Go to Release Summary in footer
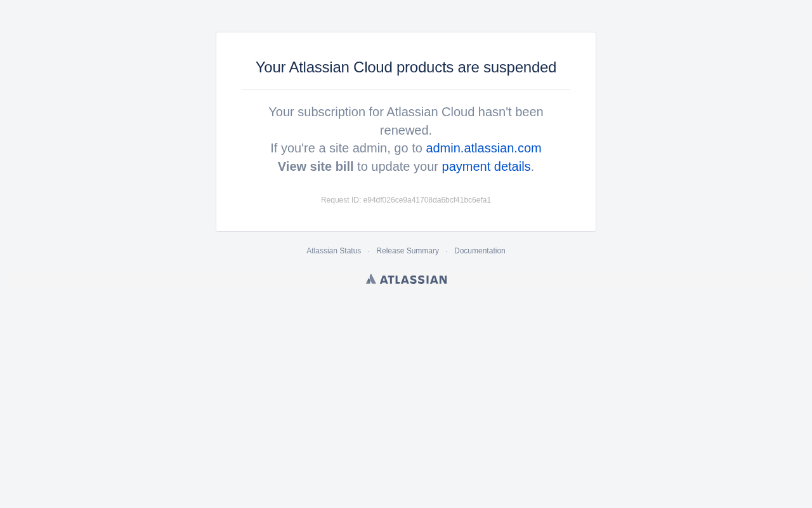This screenshot has height=508, width=812. pos(407,251)
